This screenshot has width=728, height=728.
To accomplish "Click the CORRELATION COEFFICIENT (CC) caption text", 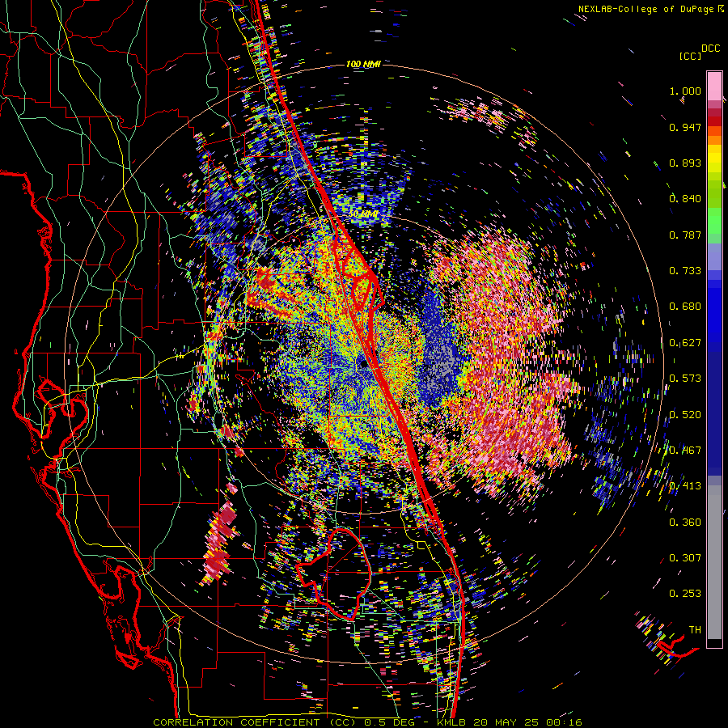I will (x=254, y=722).
